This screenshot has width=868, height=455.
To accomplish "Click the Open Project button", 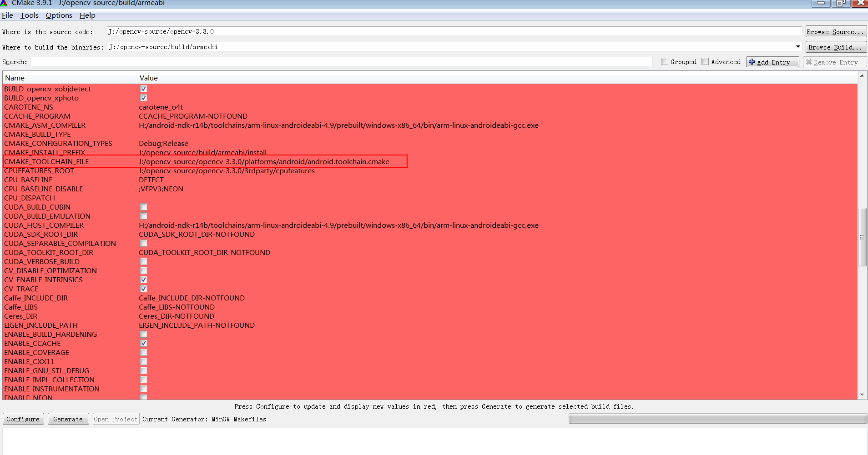I will coord(116,419).
